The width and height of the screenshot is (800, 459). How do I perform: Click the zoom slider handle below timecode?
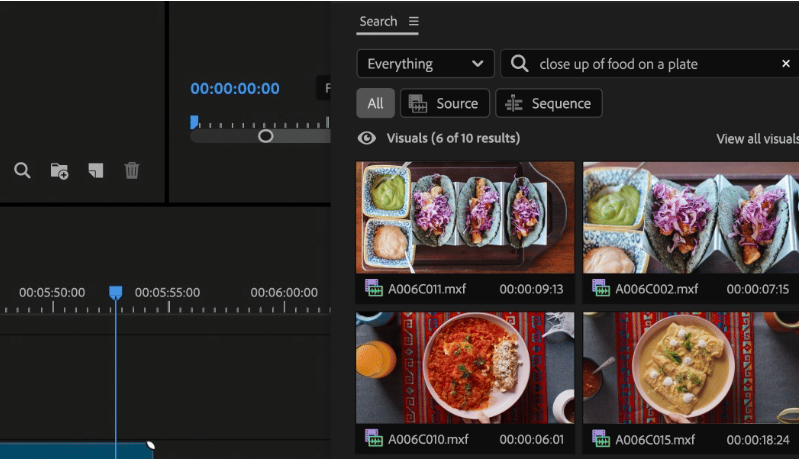265,135
